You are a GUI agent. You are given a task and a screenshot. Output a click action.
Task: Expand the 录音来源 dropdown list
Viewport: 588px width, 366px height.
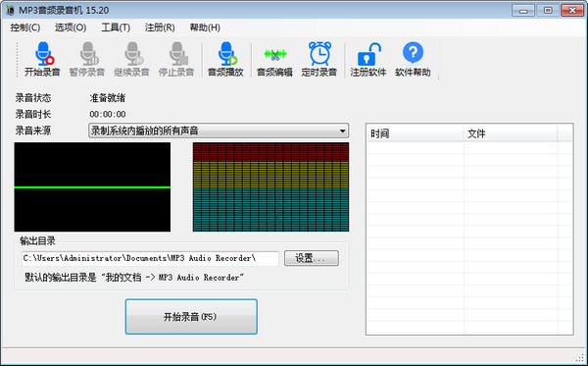tap(219, 131)
